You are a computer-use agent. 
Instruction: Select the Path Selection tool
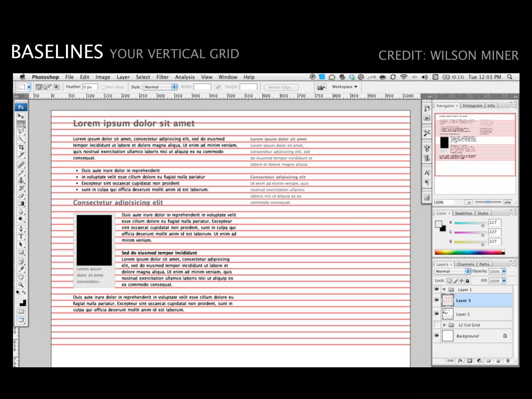point(21,244)
